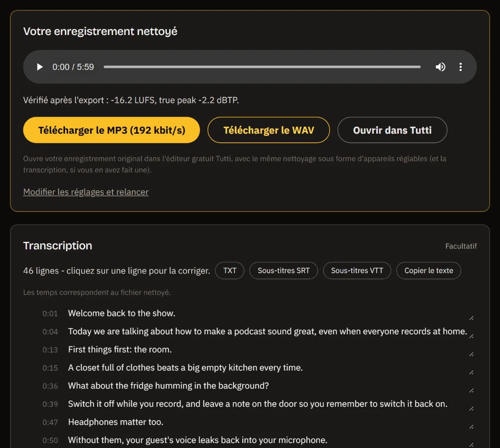Click the 0:50 timestamp
Screen dimensions: 500x448
tap(50, 441)
